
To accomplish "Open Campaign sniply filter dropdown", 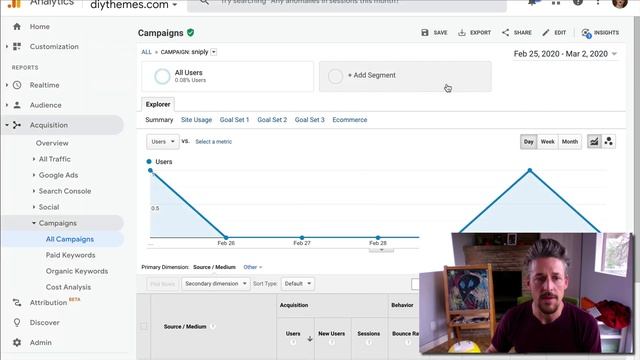I will coord(213,52).
